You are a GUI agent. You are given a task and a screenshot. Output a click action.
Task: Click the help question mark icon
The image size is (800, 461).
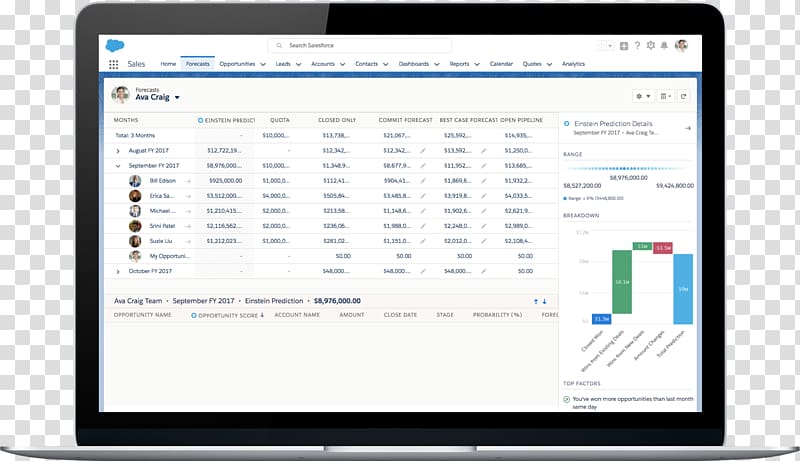(637, 46)
